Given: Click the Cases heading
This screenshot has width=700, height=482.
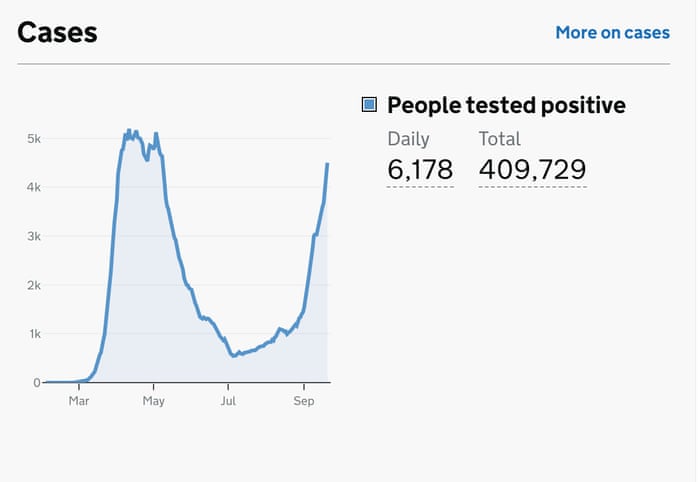Looking at the screenshot, I should (57, 32).
